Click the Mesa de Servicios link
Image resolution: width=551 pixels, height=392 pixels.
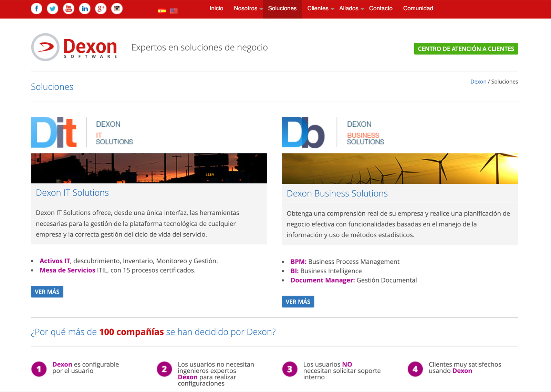[67, 270]
